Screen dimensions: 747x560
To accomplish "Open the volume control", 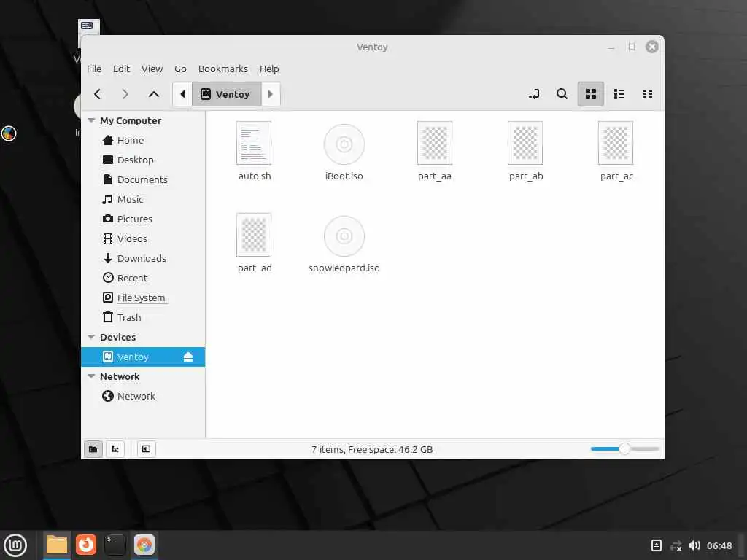I will 694,545.
